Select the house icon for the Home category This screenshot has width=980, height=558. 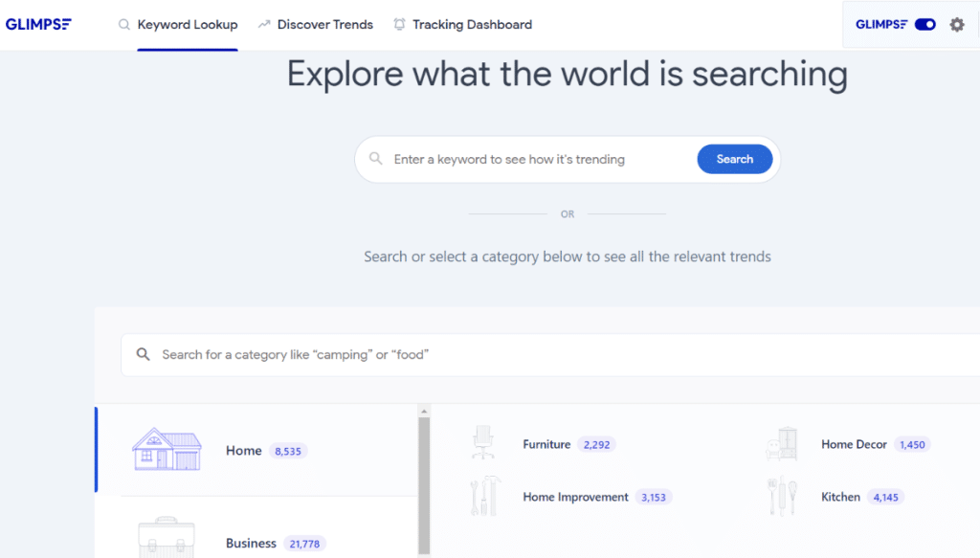tap(166, 448)
